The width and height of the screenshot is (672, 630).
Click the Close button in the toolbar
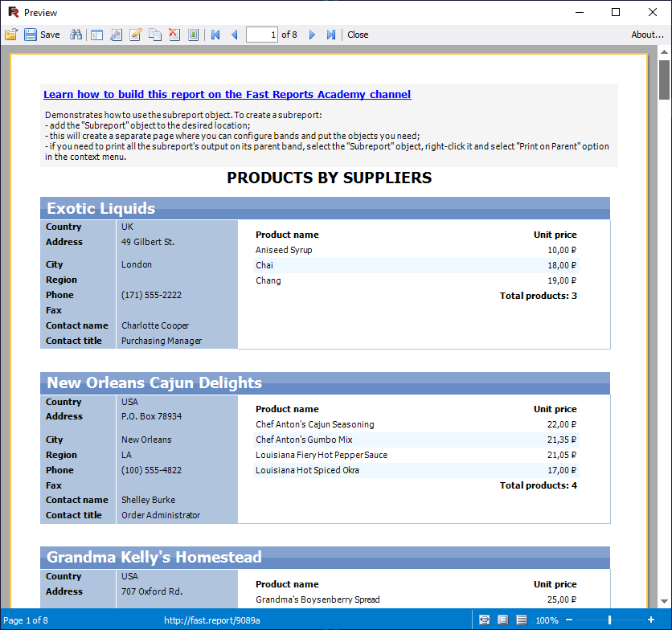pos(358,35)
